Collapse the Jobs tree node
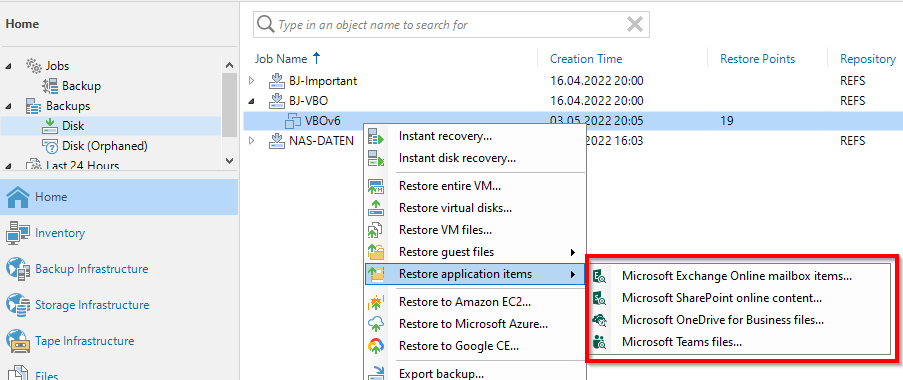Image resolution: width=903 pixels, height=380 pixels. coord(8,66)
